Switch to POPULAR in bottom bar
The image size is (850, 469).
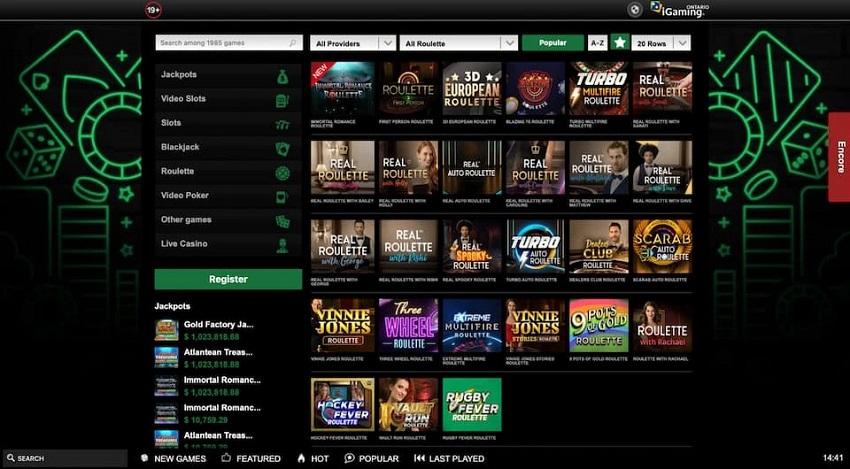tap(372, 459)
